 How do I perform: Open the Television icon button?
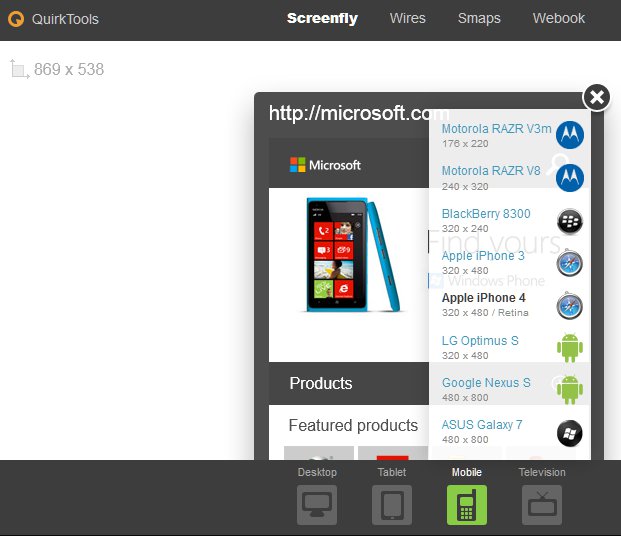click(x=542, y=505)
